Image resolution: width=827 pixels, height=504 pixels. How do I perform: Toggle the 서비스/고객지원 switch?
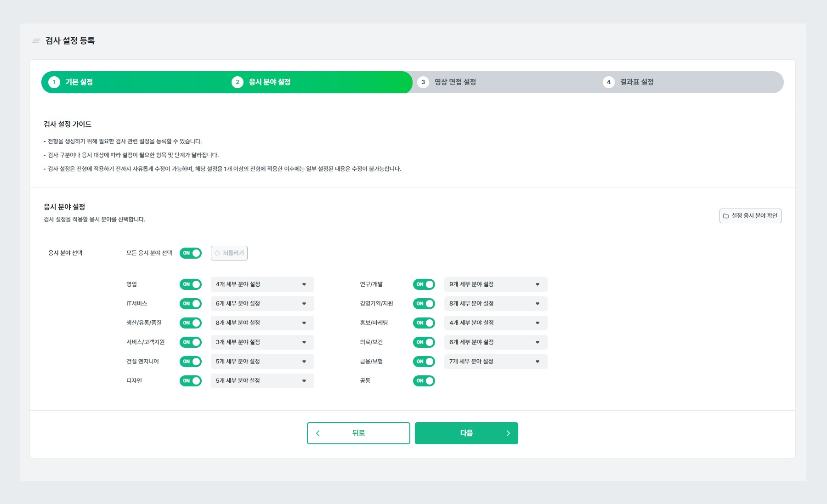tap(191, 342)
